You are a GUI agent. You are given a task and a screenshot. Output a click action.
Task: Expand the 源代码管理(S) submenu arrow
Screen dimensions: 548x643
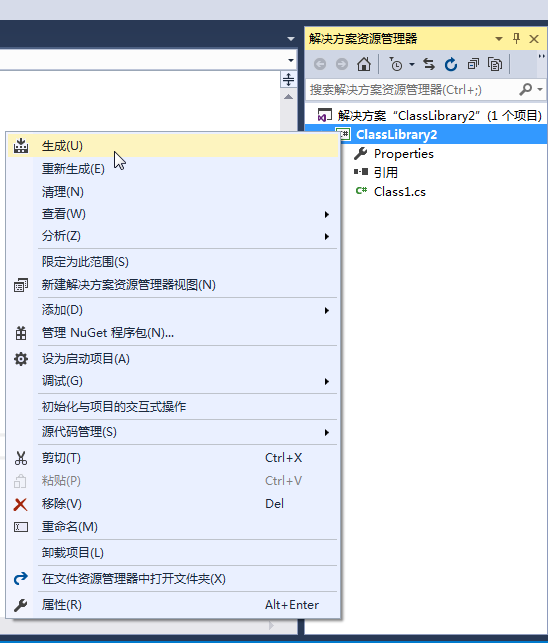pos(327,433)
